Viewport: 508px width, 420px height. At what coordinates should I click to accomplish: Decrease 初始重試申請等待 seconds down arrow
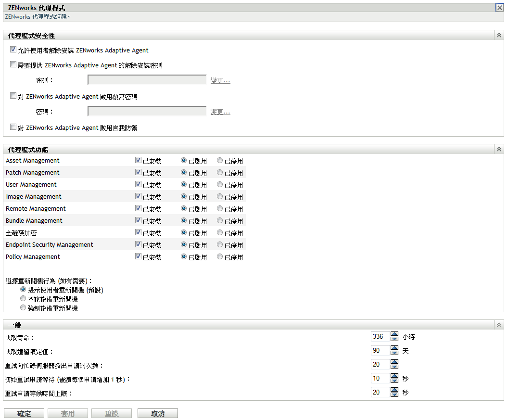394,381
